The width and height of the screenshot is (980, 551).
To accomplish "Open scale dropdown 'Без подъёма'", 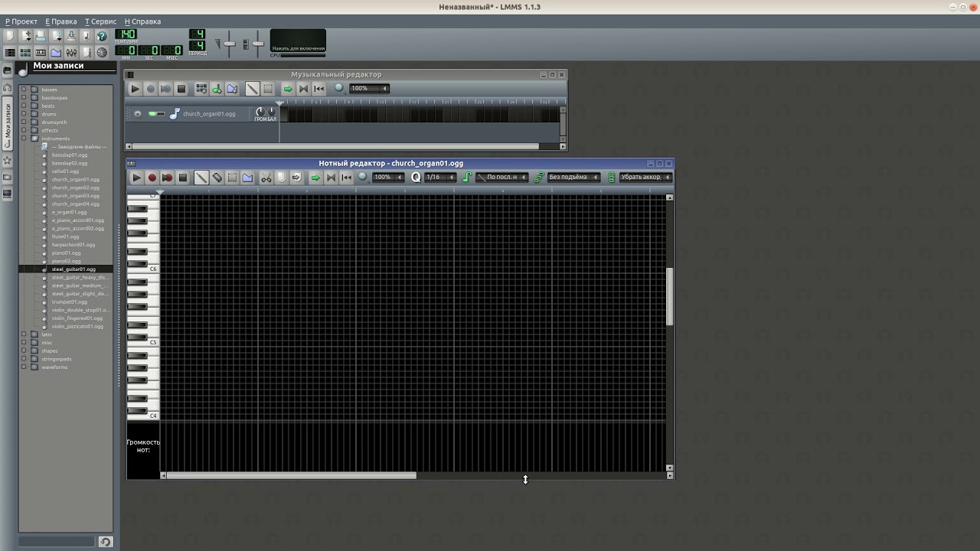I will 573,178.
